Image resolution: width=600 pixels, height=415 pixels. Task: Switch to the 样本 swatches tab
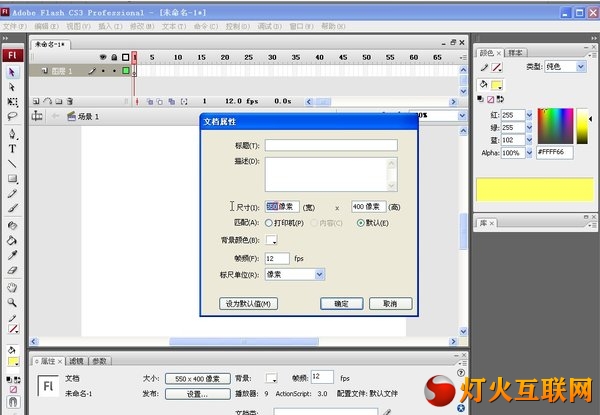point(515,53)
